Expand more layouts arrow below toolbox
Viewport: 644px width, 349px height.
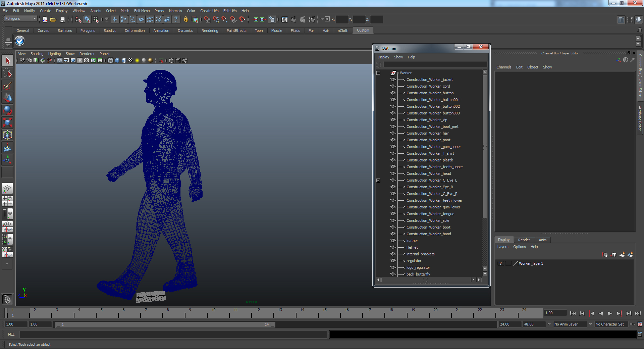(x=7, y=264)
